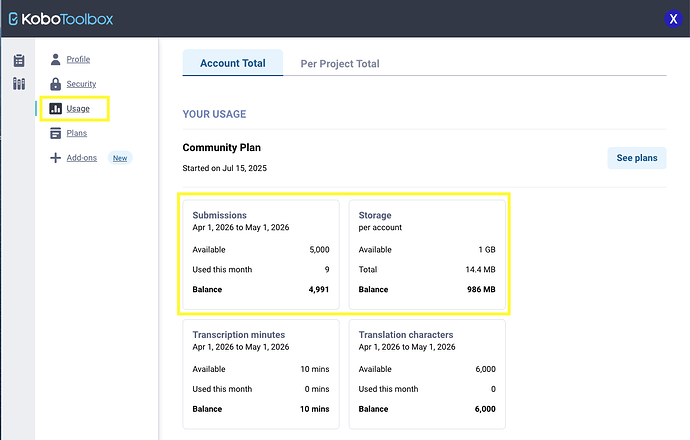Open the Library icon in left rail
Screen dimensions: 690x440
[19, 83]
